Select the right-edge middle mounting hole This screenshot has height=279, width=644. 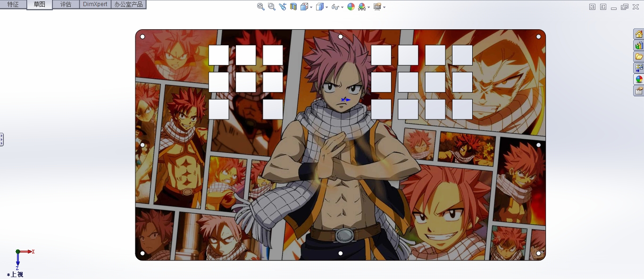[x=538, y=145]
